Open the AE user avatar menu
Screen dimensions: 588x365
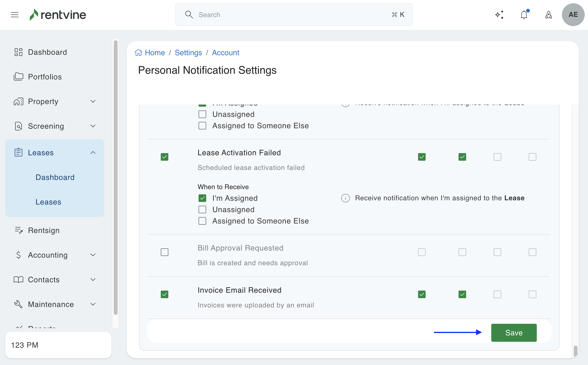(x=573, y=15)
